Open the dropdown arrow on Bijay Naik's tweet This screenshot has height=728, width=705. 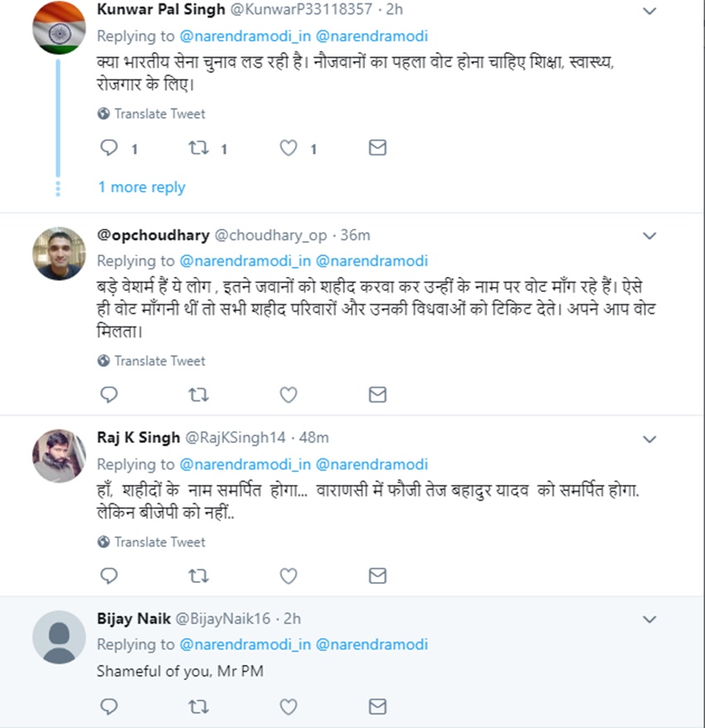pos(649,619)
